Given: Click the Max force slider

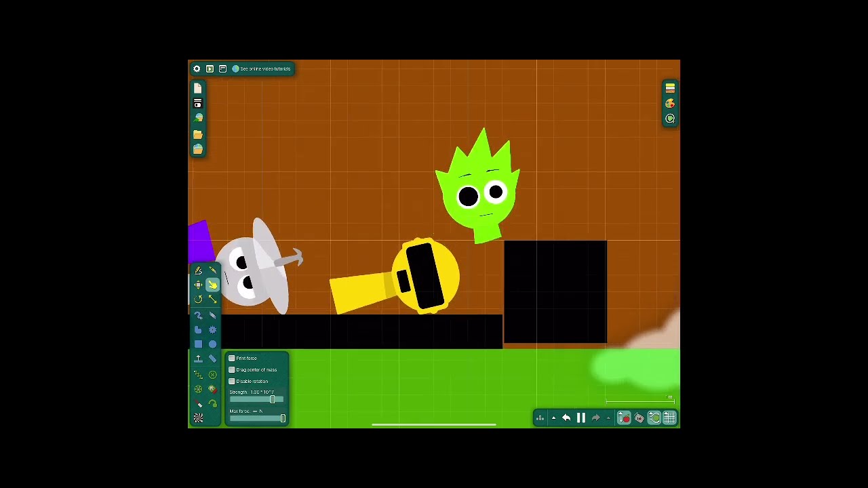Looking at the screenshot, I should tap(257, 418).
